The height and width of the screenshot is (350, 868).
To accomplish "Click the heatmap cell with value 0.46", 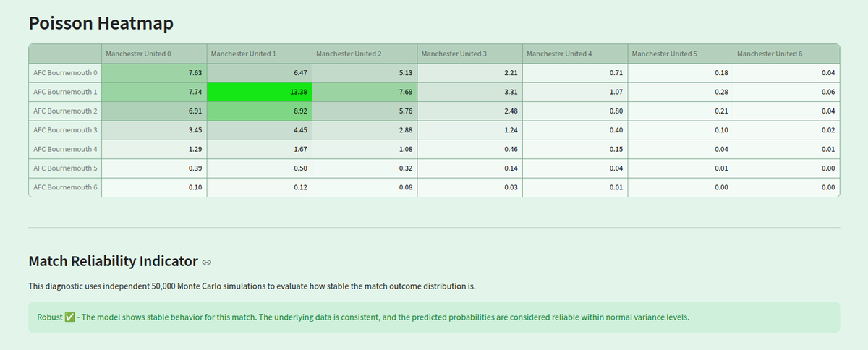I will (x=470, y=149).
